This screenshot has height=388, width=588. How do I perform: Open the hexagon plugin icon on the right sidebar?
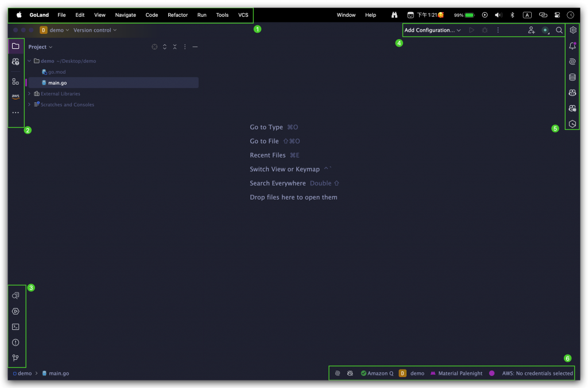[572, 124]
